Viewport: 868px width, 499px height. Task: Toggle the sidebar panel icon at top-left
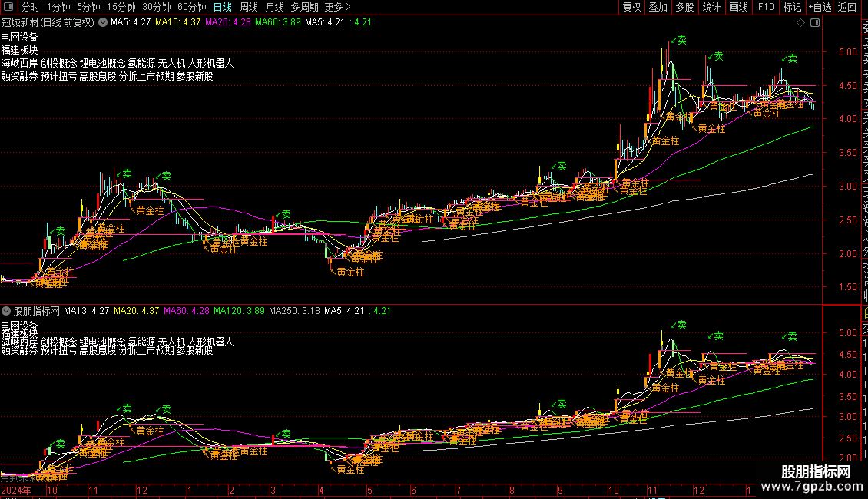pyautogui.click(x=8, y=7)
